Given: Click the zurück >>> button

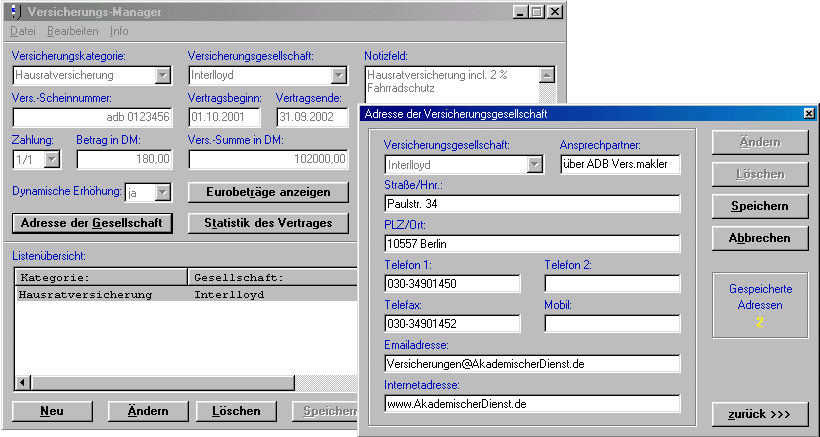Looking at the screenshot, I should pos(759,414).
